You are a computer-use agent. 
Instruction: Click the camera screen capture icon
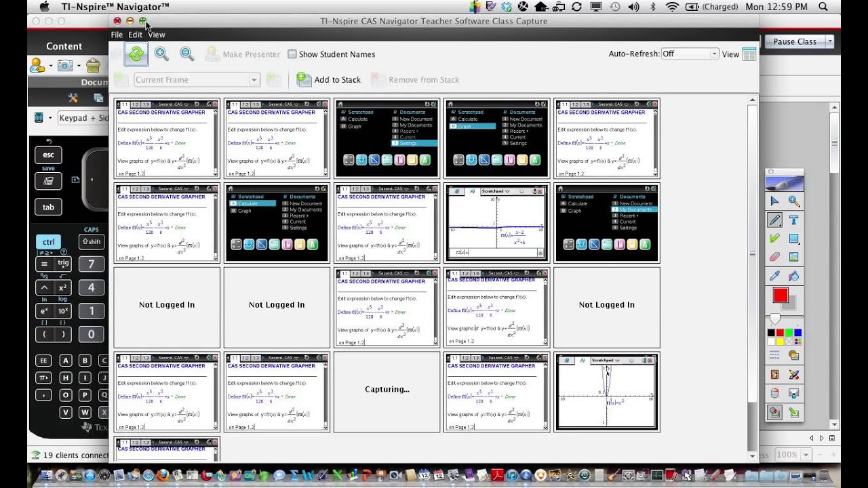(65, 65)
